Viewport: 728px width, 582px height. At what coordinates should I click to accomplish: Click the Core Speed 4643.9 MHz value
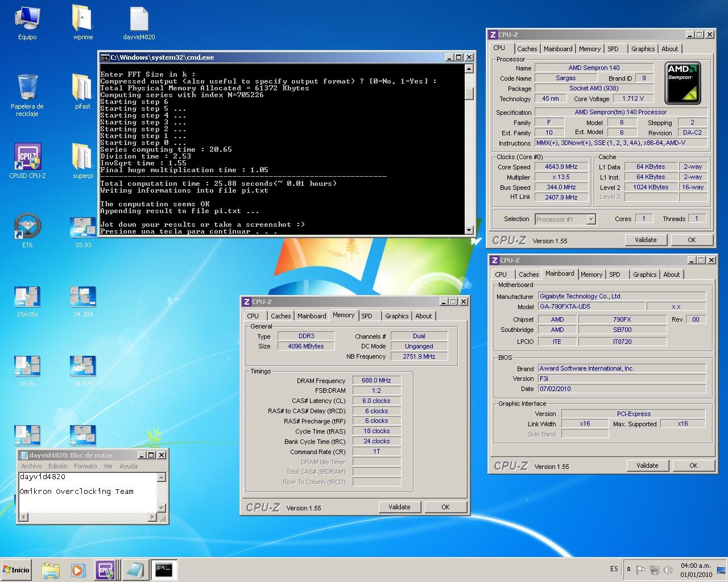pos(561,167)
